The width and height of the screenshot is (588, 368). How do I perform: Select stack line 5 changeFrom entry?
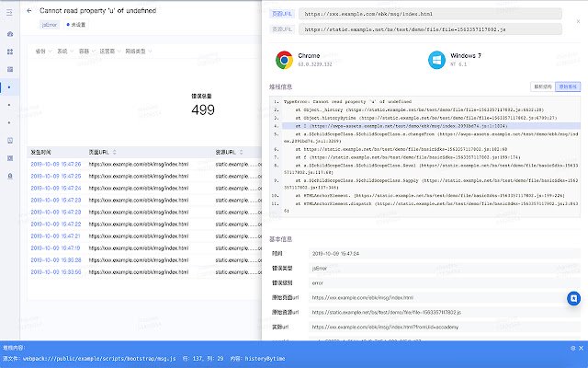pos(431,137)
